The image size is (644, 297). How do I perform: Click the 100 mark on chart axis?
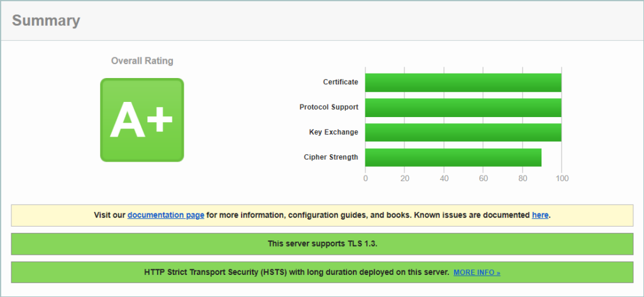pyautogui.click(x=562, y=178)
